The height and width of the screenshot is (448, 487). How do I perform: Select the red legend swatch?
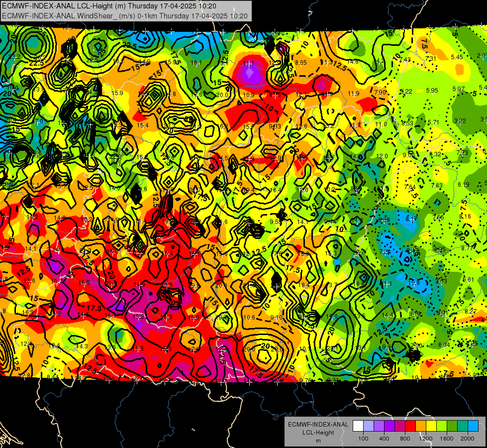pos(410,426)
